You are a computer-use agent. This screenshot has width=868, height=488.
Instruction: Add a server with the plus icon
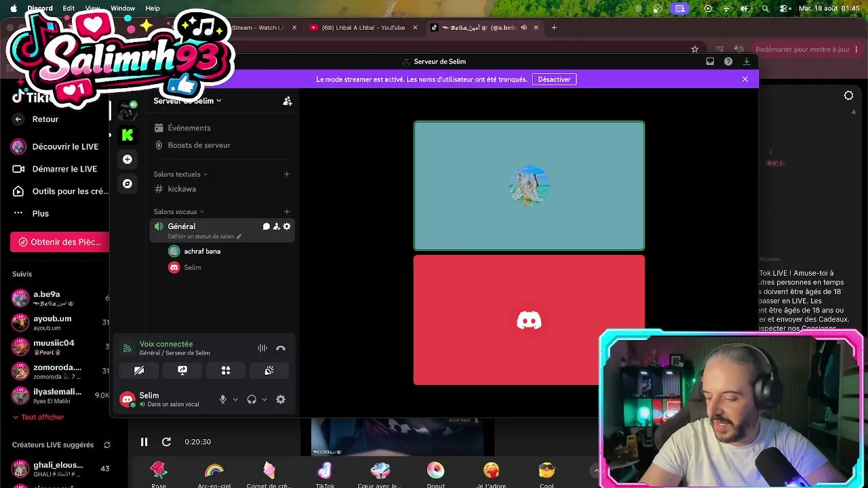tap(127, 159)
